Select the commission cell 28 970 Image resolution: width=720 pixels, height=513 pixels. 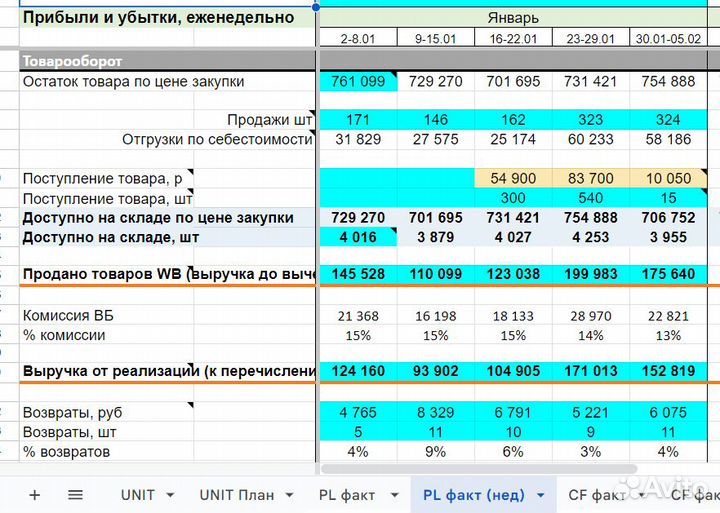[x=590, y=316]
